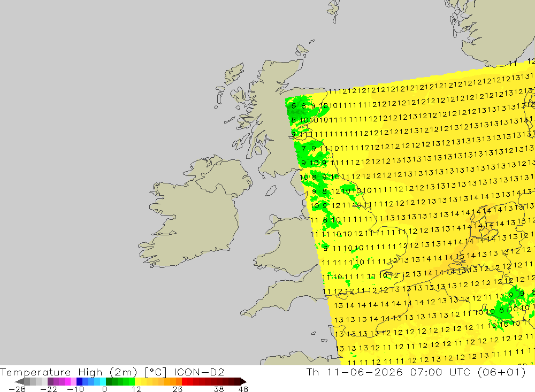
Task: Click the '0' label on the color scale
Action: (x=104, y=389)
